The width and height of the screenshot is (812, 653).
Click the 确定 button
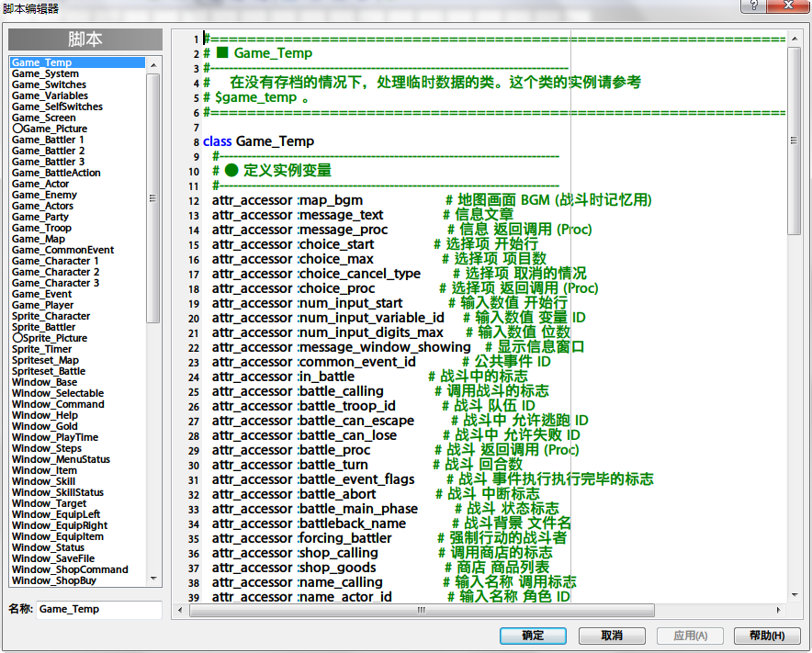click(533, 636)
